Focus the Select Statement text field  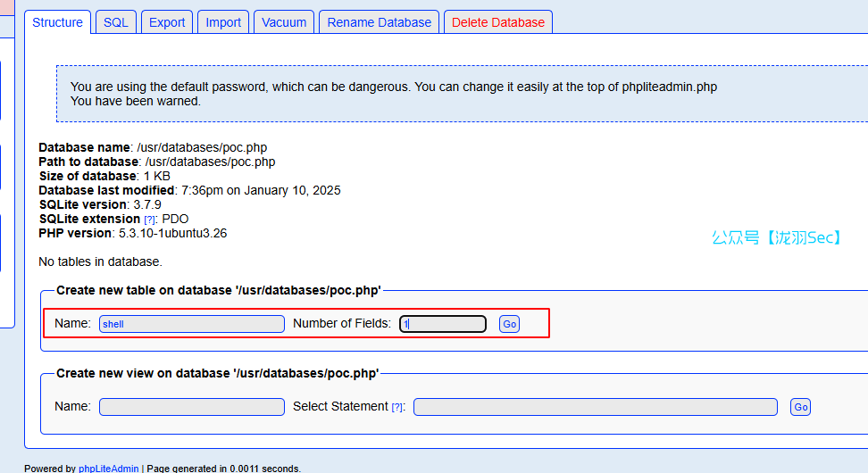[x=595, y=407]
